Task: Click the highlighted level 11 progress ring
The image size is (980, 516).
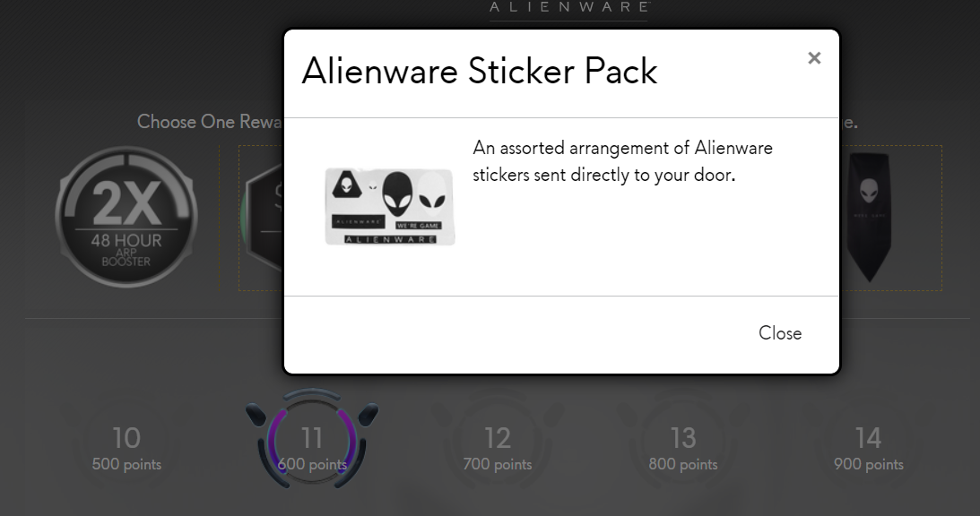Action: pyautogui.click(x=312, y=440)
